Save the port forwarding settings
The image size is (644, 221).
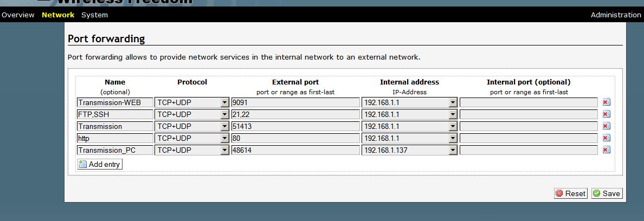(x=607, y=193)
